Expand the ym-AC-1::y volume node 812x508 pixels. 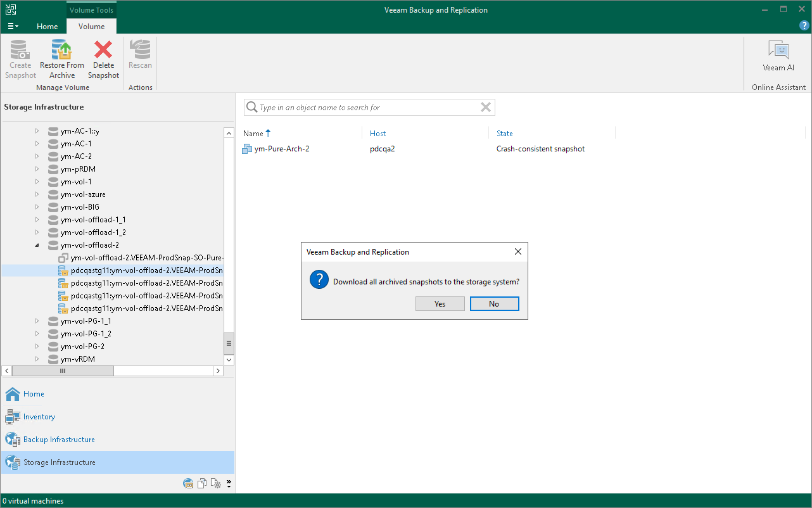coord(37,131)
